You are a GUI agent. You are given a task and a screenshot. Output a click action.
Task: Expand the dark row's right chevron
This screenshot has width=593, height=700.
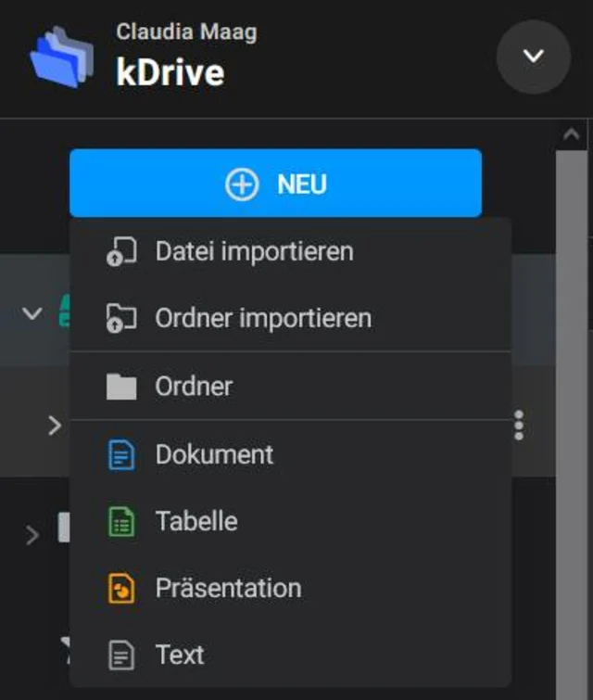(32, 535)
